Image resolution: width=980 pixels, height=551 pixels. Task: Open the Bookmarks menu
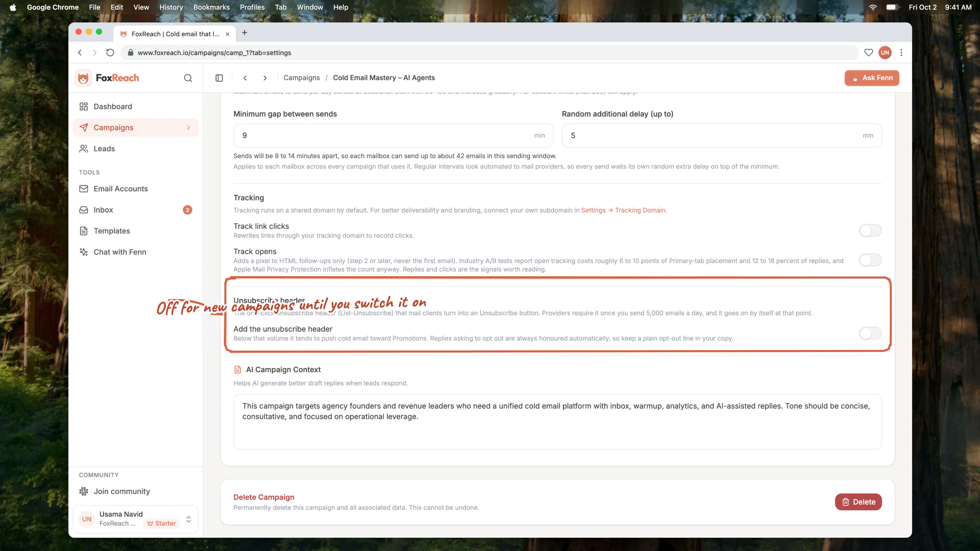click(x=212, y=7)
